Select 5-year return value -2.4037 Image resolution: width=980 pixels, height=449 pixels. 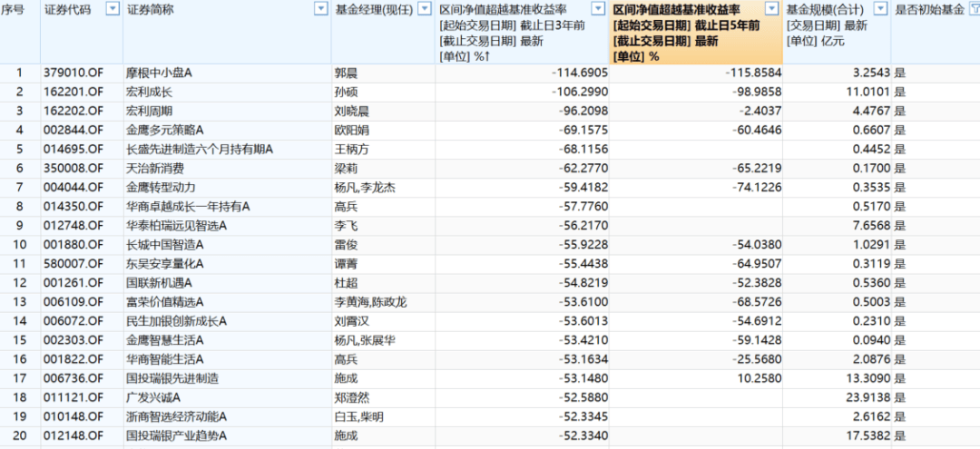coord(759,112)
